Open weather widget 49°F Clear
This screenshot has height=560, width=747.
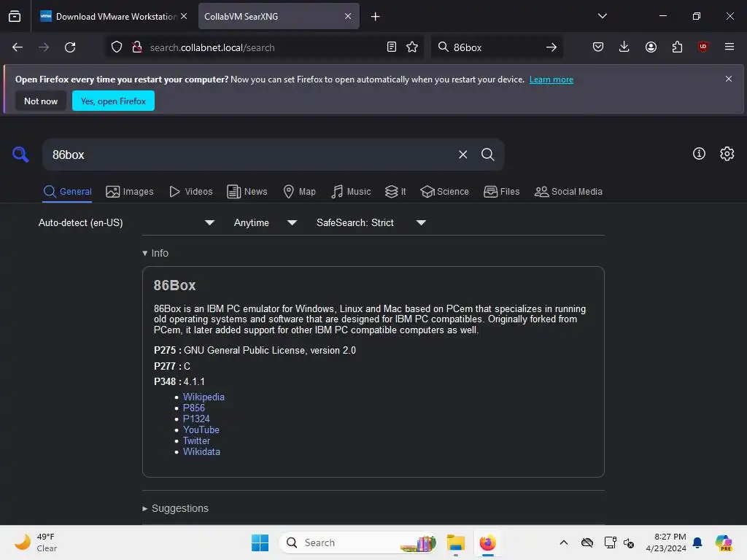click(x=36, y=542)
